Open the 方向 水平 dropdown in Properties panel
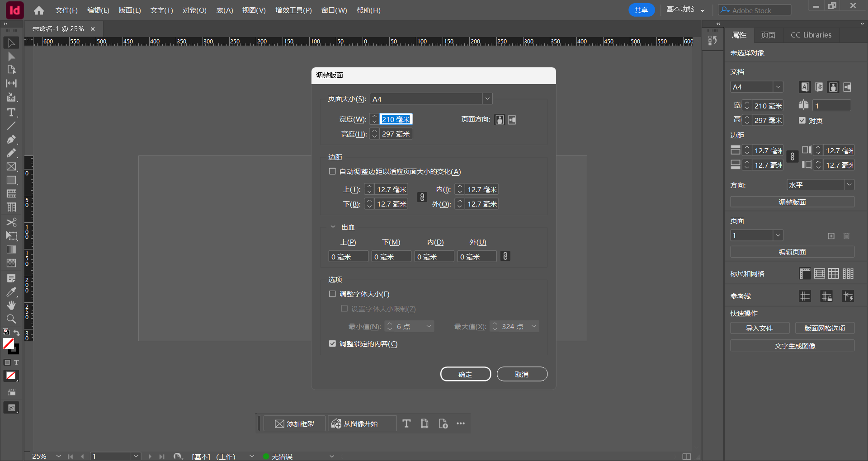Screen dimensions: 868x461 (x=849, y=184)
